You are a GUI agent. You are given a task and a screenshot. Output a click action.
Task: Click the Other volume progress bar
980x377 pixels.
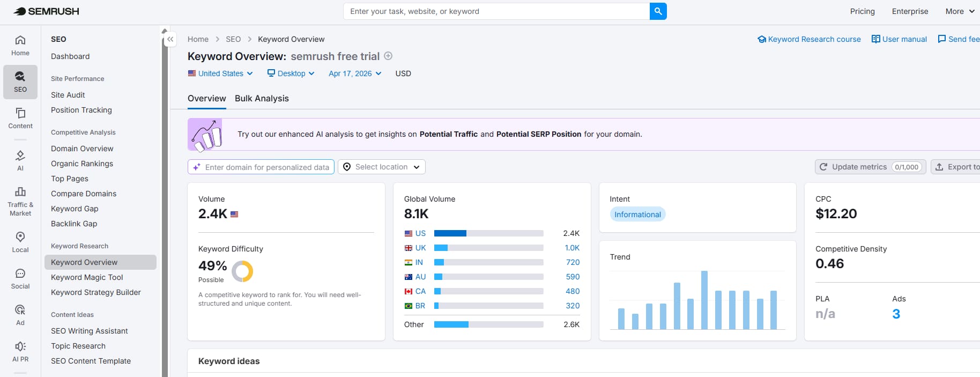point(489,324)
